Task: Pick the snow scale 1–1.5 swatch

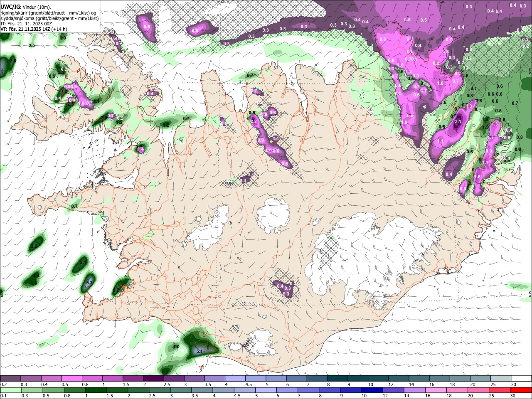Action: pos(112,379)
